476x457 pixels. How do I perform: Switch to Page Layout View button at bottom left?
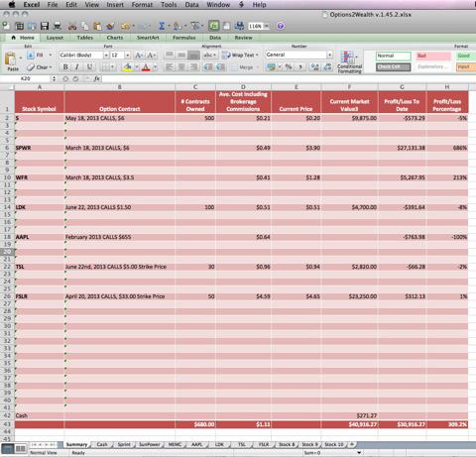click(x=21, y=448)
